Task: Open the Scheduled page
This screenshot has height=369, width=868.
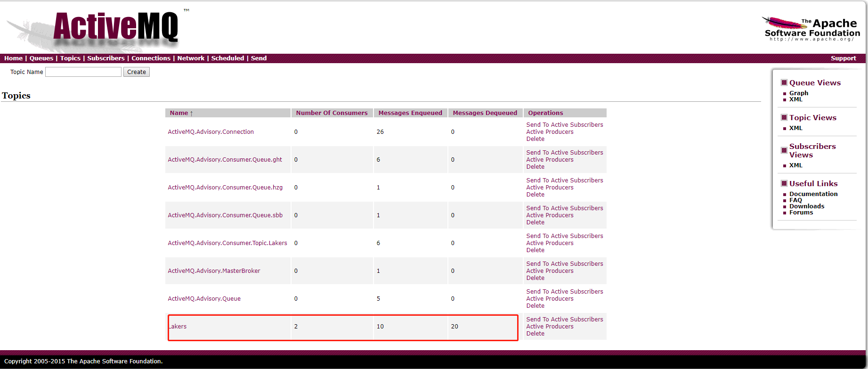Action: (227, 58)
